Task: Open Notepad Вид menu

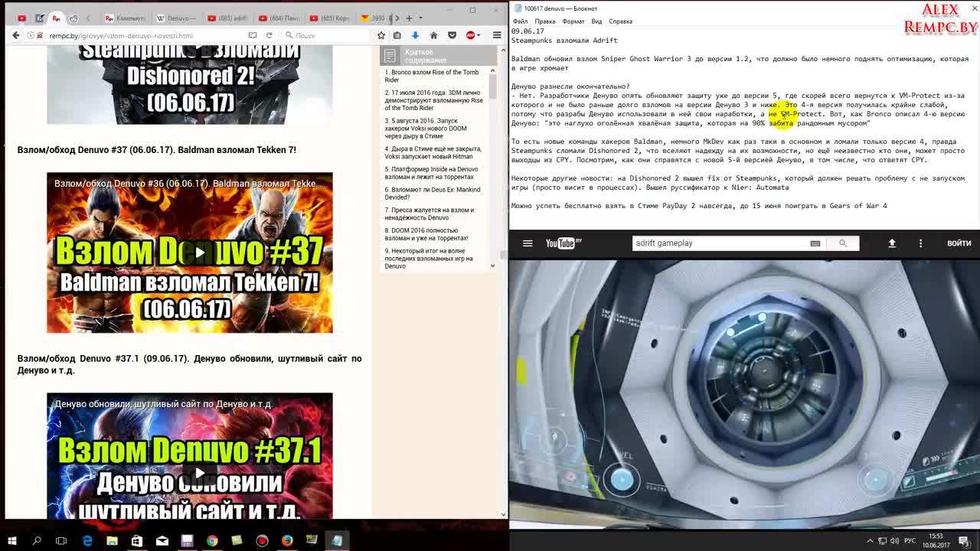Action: (x=596, y=21)
